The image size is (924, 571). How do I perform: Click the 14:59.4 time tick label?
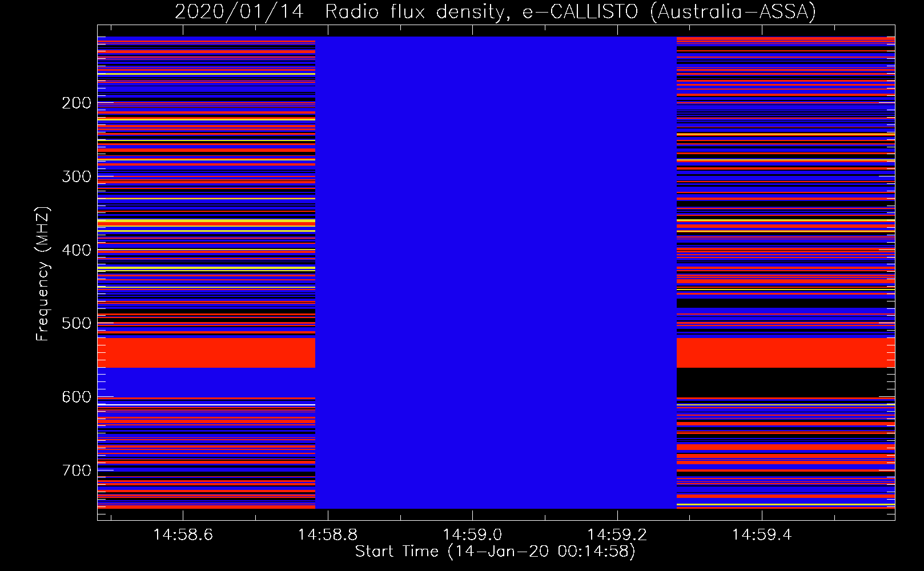pyautogui.click(x=762, y=534)
